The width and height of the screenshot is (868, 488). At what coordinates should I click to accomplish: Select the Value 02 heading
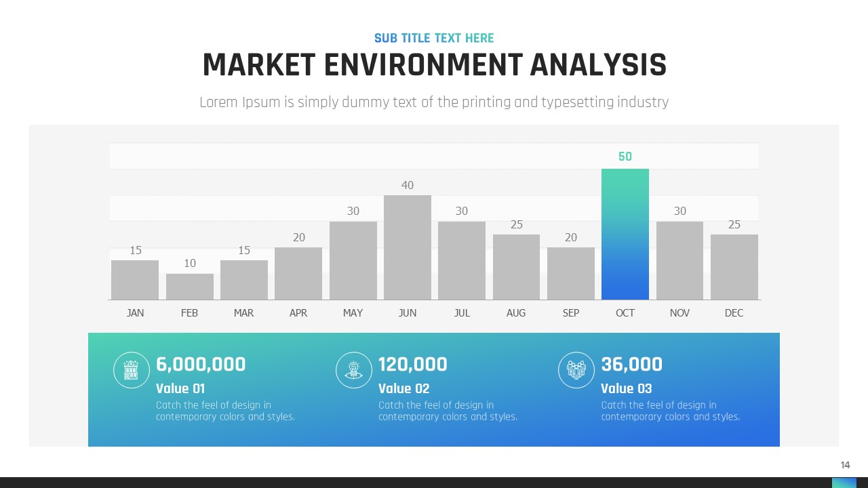tap(403, 388)
